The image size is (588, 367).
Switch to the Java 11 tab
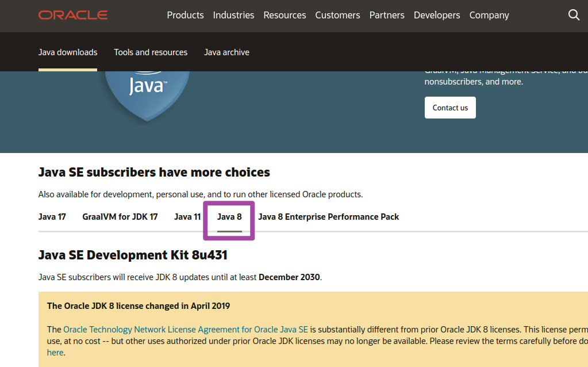click(187, 217)
